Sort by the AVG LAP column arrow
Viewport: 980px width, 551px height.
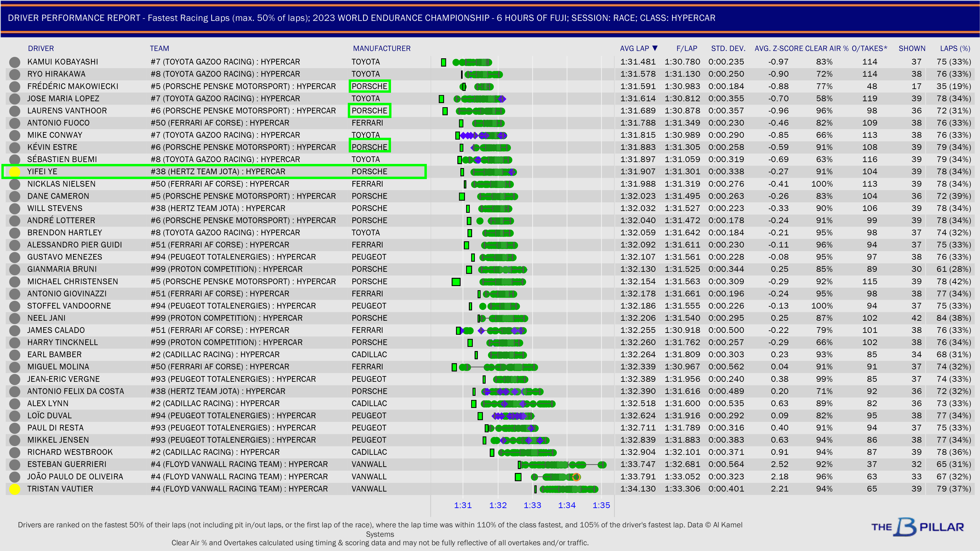(x=655, y=48)
